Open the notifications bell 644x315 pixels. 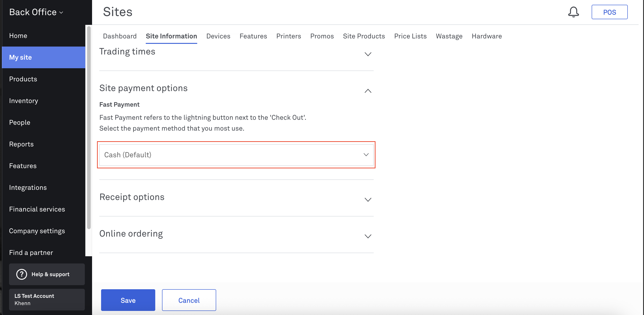(573, 12)
